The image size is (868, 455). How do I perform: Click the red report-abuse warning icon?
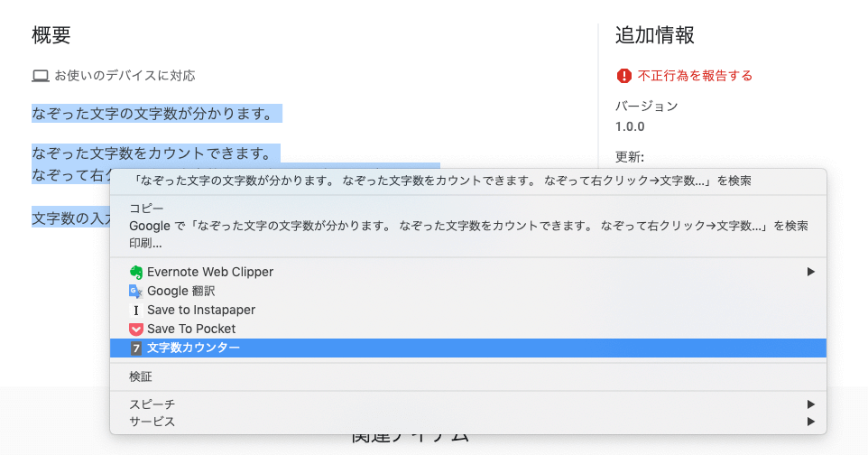pos(623,75)
